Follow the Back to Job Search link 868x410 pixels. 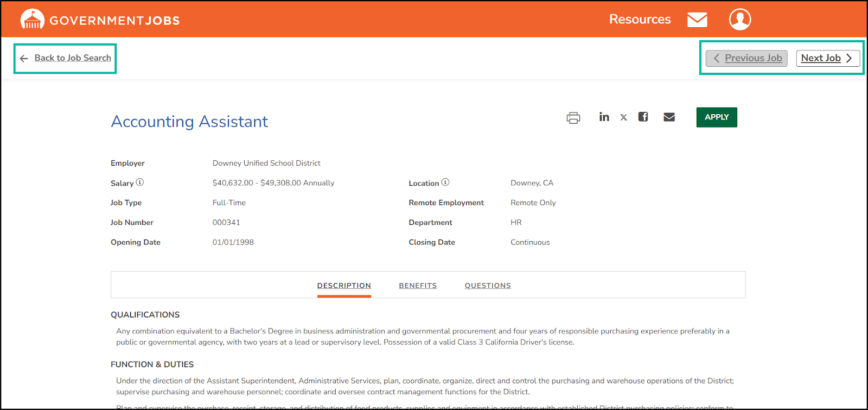tap(73, 58)
